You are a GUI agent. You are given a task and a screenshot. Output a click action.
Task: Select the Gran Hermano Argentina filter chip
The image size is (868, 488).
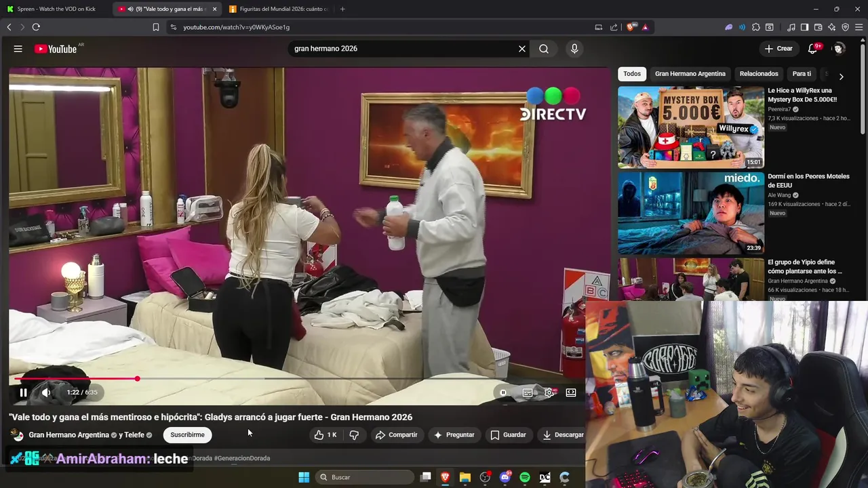[x=690, y=74]
